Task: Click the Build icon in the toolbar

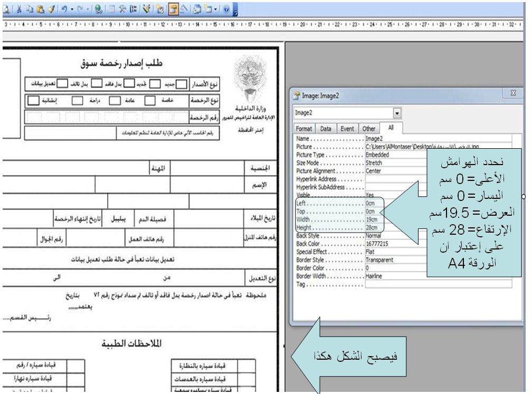Action: pos(184,9)
